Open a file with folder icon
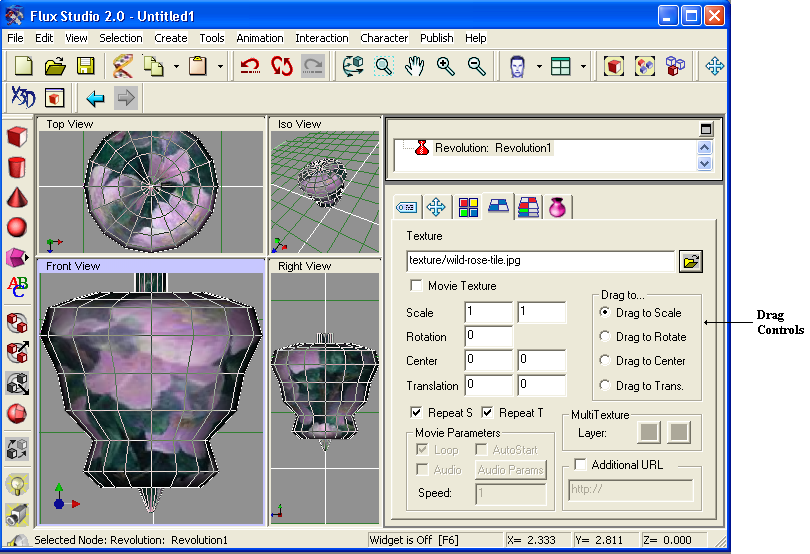This screenshot has height=554, width=810. [x=55, y=66]
